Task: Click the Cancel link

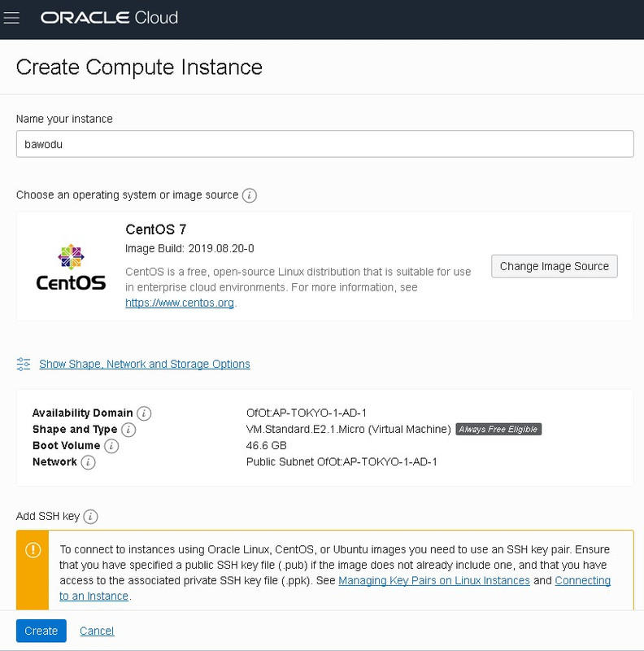Action: pos(97,631)
